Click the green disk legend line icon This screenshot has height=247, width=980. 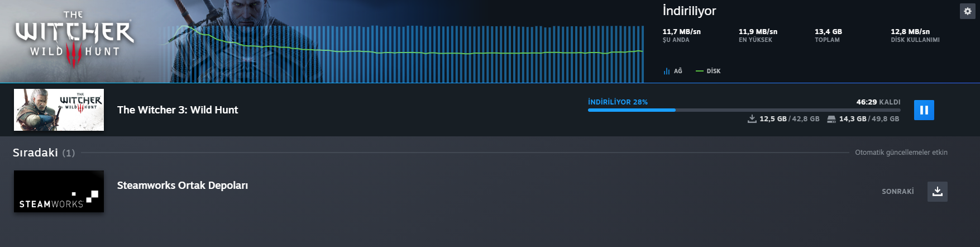[700, 71]
